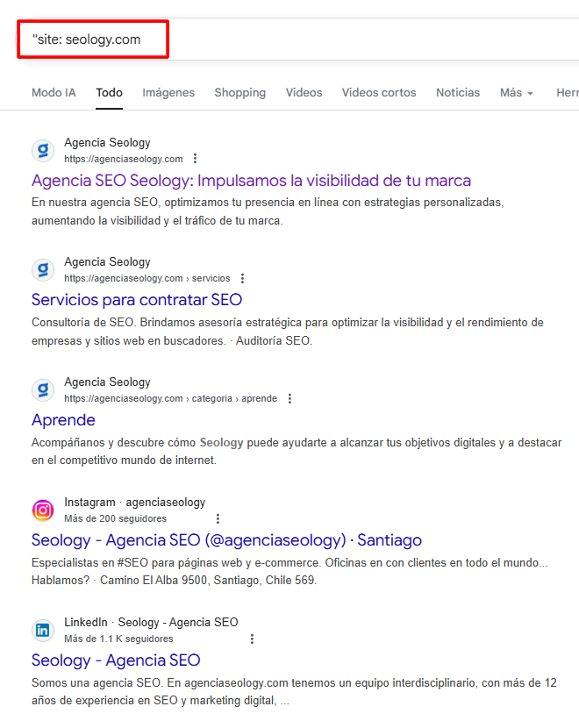Open the Videos cortos tab
Screen dimensions: 579x728
pos(379,93)
